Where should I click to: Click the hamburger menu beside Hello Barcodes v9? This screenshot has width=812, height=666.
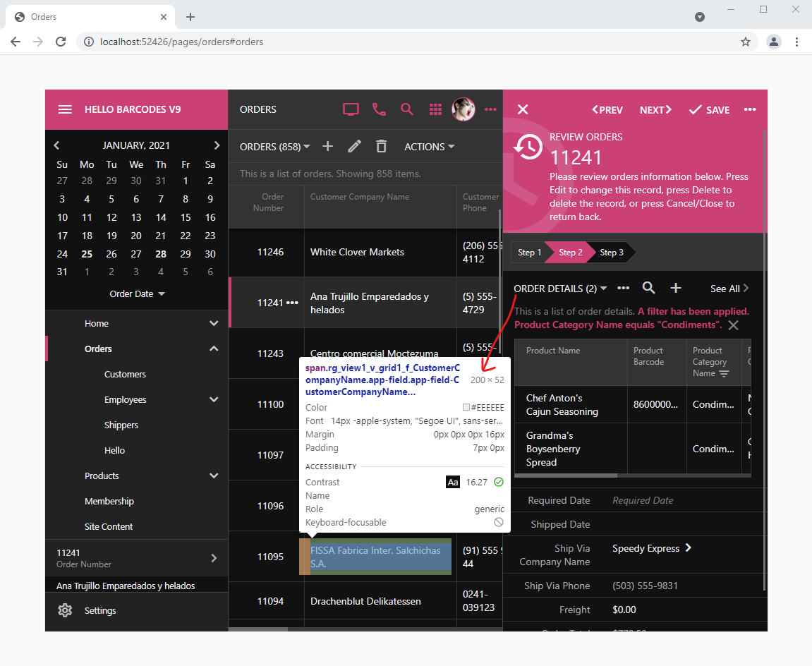point(65,109)
